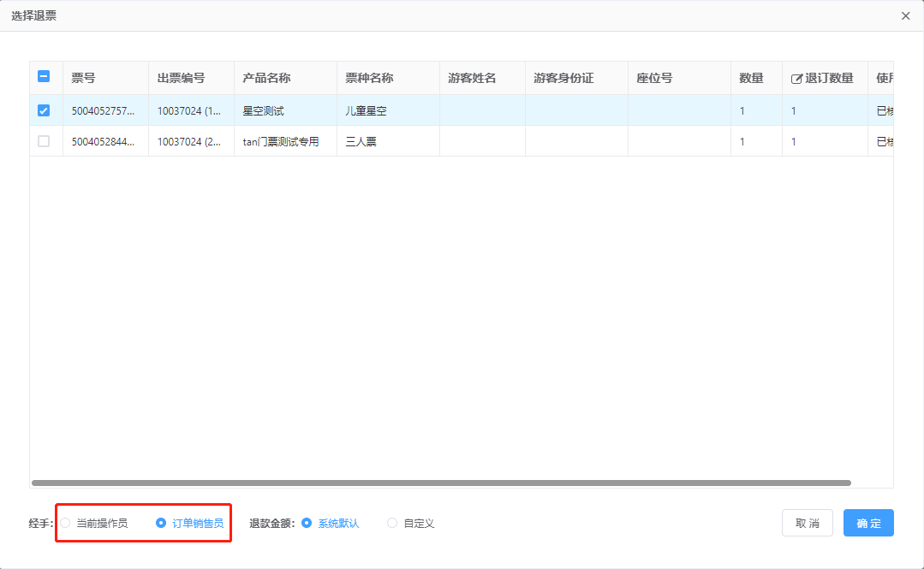Confirm with the 确定 button
Image resolution: width=924 pixels, height=569 pixels.
pos(867,523)
